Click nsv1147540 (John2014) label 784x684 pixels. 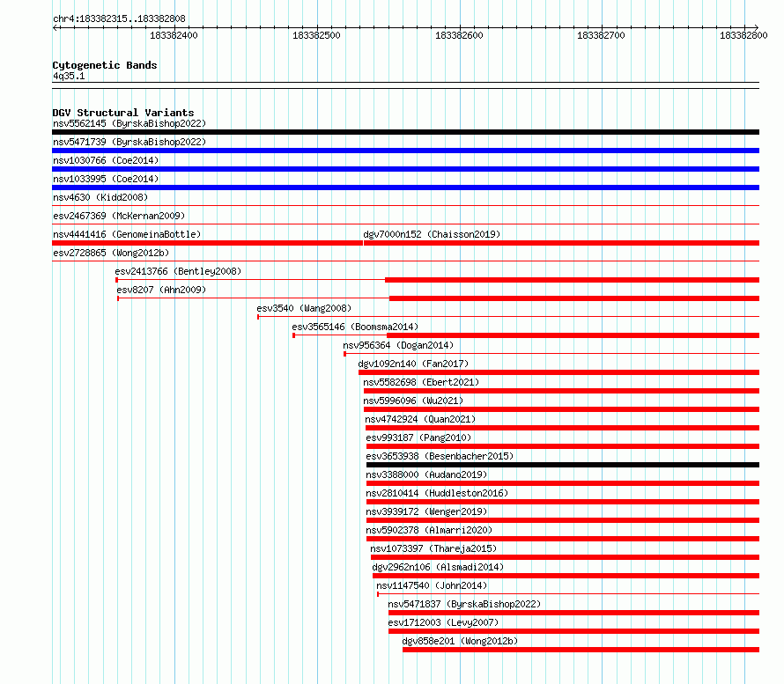[432, 585]
